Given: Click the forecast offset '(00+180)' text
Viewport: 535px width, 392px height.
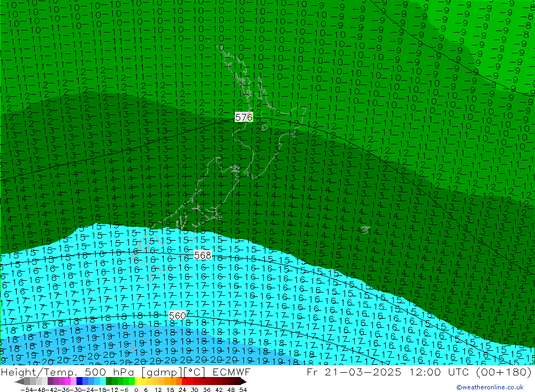Looking at the screenshot, I should pos(503,372).
